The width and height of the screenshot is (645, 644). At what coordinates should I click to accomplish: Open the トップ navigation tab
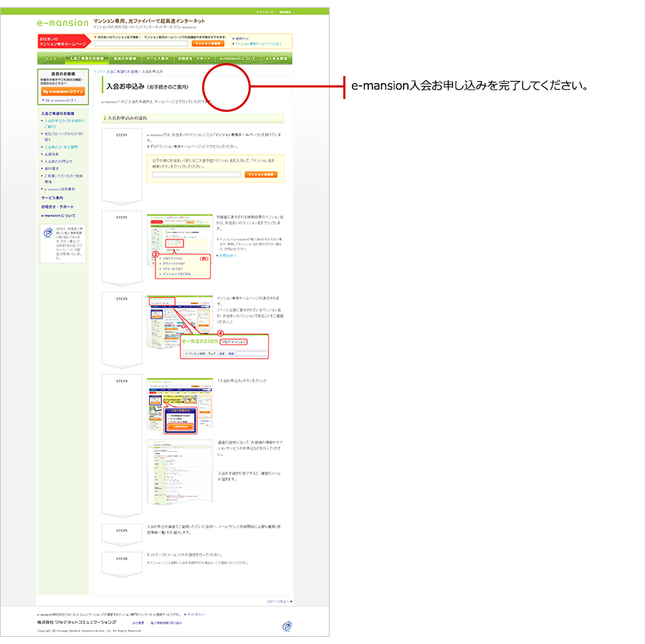pyautogui.click(x=51, y=58)
